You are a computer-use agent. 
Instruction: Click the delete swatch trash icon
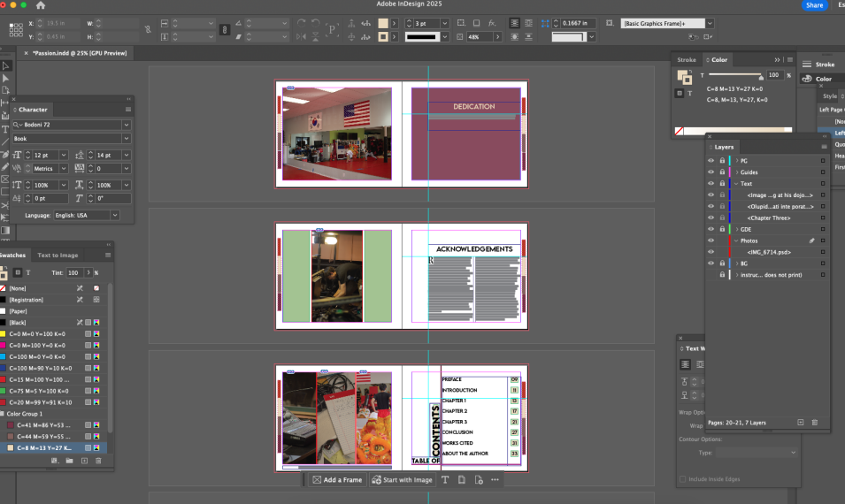coord(99,461)
